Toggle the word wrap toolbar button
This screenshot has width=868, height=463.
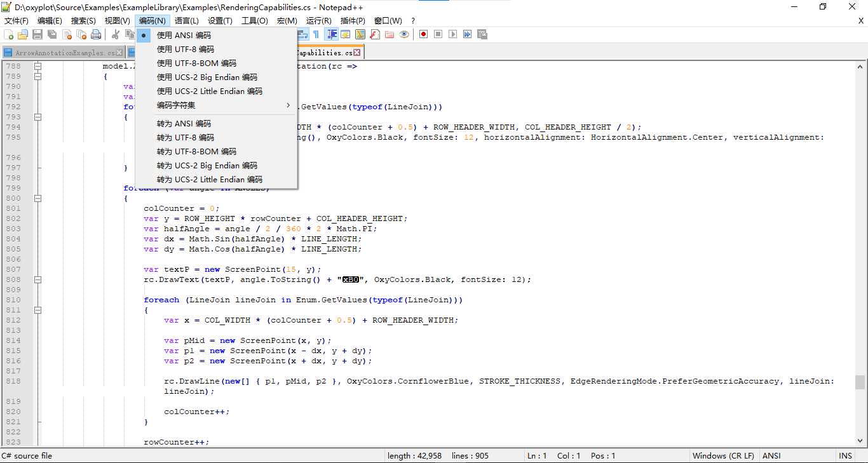coord(302,34)
